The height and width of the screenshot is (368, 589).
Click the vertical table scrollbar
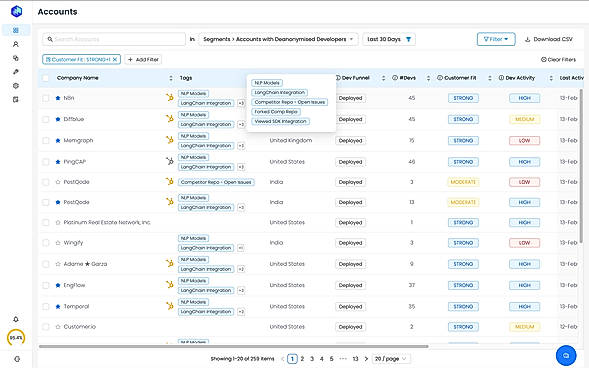click(x=581, y=166)
